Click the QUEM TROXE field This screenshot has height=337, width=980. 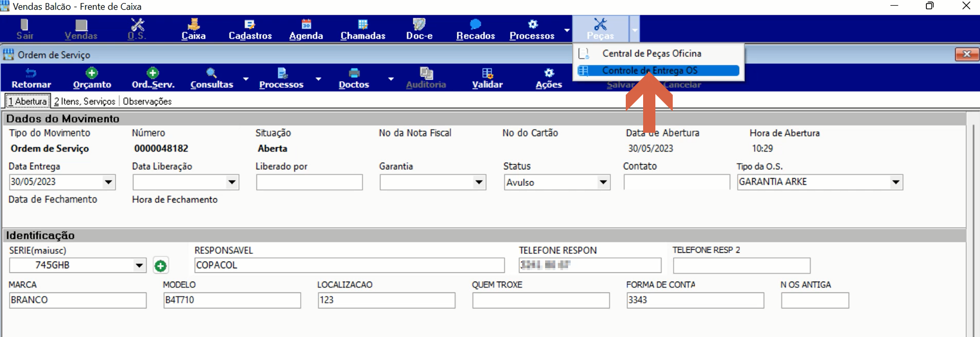coord(541,300)
